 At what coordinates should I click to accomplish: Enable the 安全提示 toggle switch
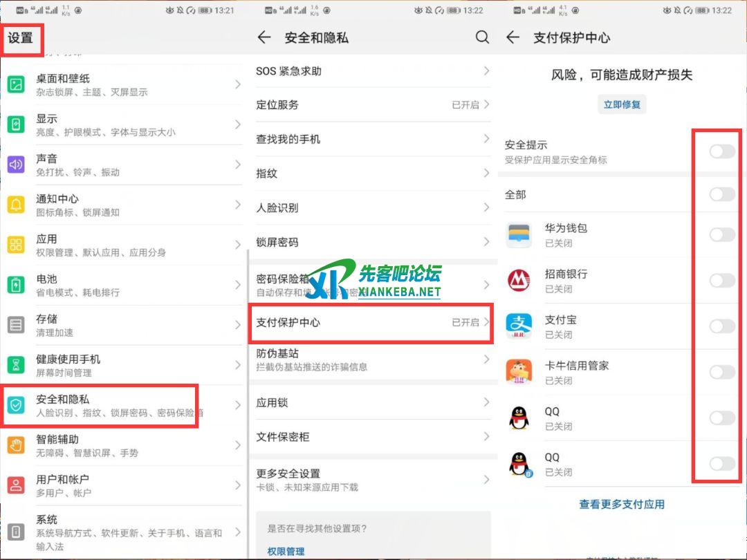point(721,151)
